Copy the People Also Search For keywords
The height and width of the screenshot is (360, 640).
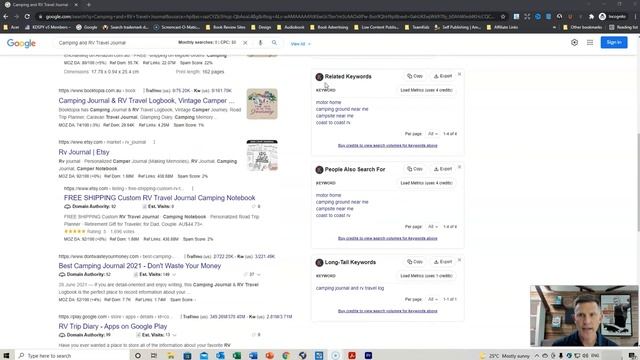(x=415, y=169)
